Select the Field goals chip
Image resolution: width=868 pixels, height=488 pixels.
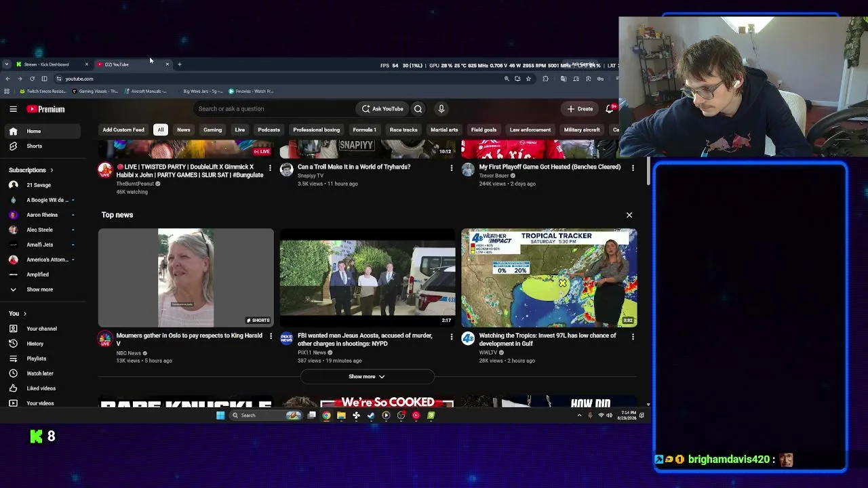(x=484, y=129)
